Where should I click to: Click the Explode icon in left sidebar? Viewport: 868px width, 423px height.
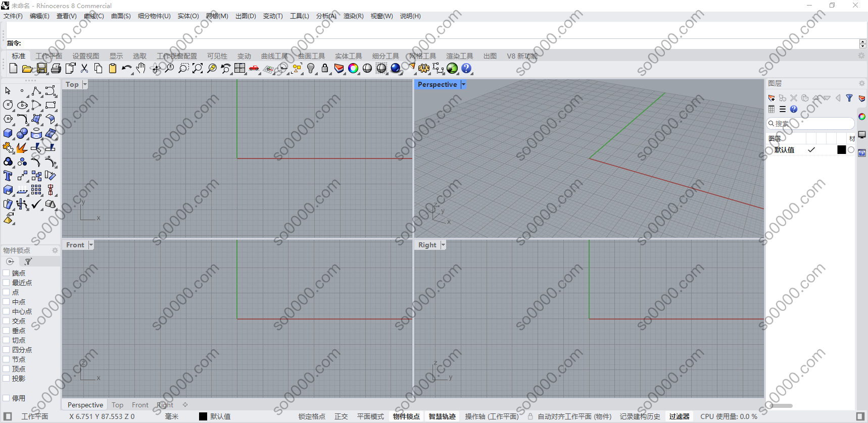point(22,147)
